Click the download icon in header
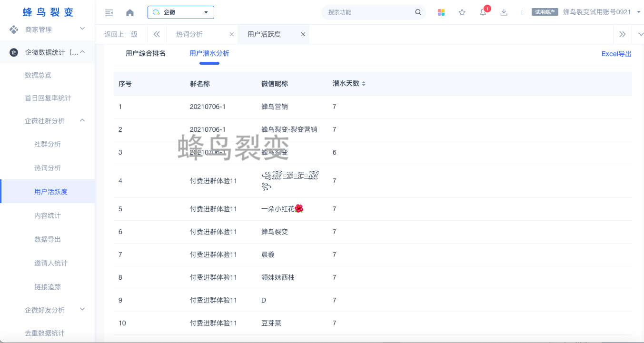The height and width of the screenshot is (343, 644). 504,12
